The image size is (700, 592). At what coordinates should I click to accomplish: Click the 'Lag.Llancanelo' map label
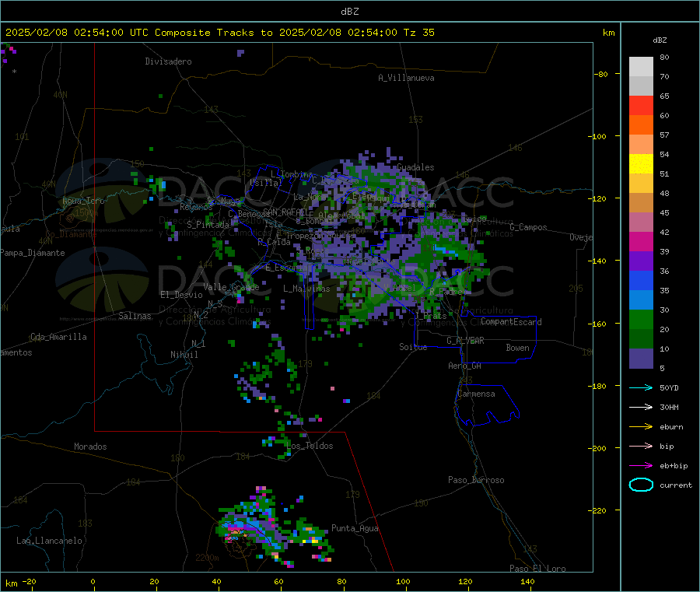point(50,541)
